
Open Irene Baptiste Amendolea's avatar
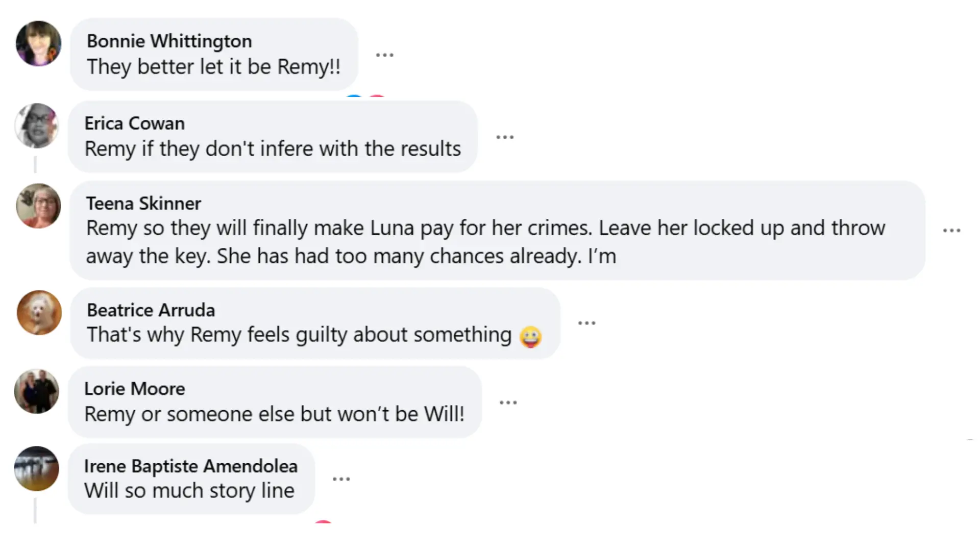pyautogui.click(x=36, y=468)
